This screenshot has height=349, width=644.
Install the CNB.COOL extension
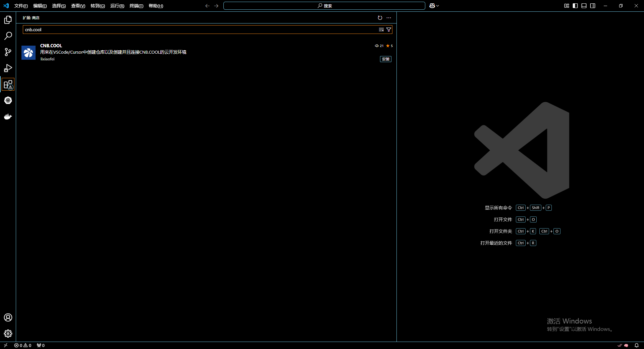[x=385, y=59]
